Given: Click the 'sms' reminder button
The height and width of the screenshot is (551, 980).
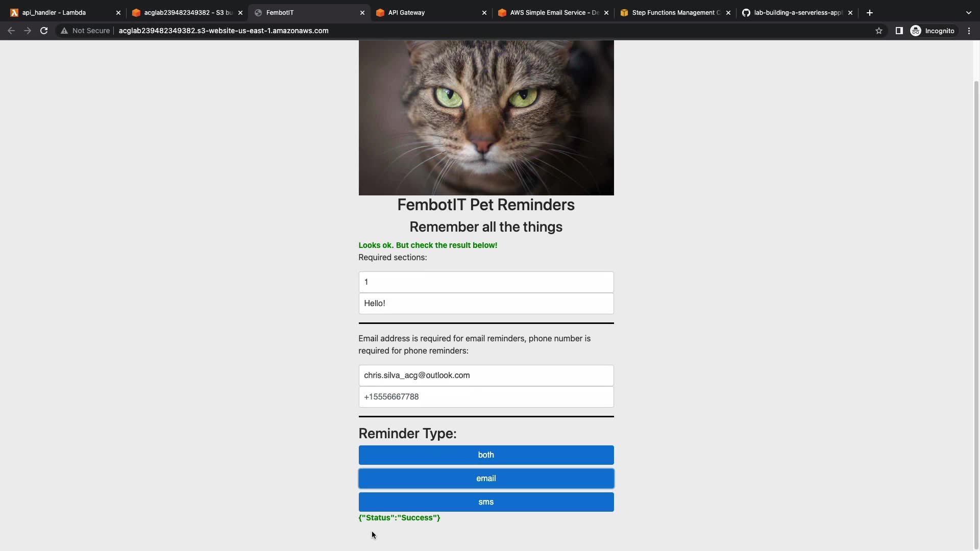Looking at the screenshot, I should point(486,502).
